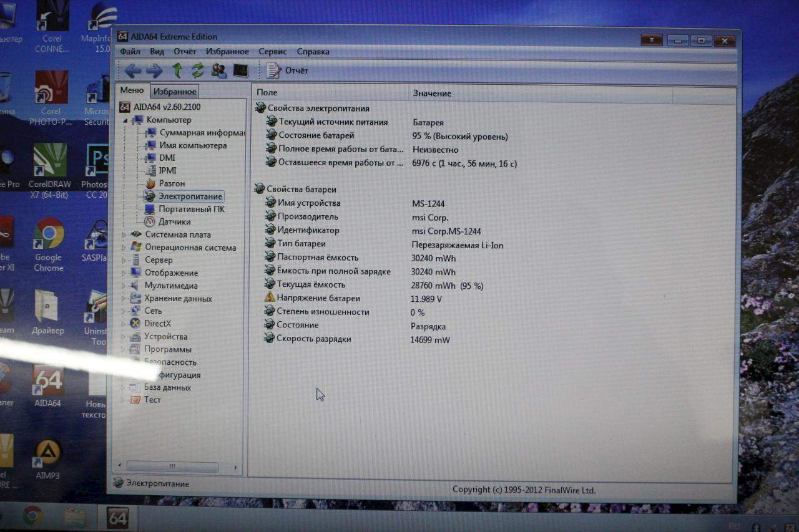Viewport: 799px width, 532px height.
Task: Click the Значение column header
Action: [x=432, y=93]
